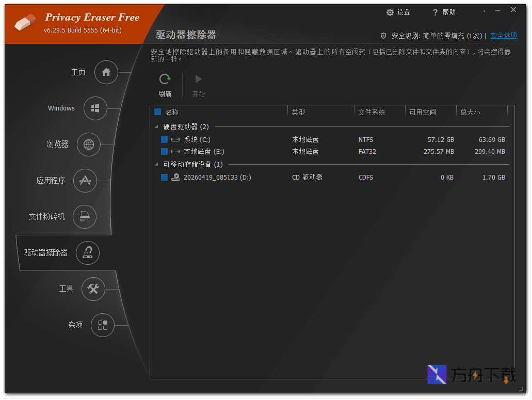The image size is (532, 400).
Task: Sort by the 可用空间 column header
Action: [423, 112]
